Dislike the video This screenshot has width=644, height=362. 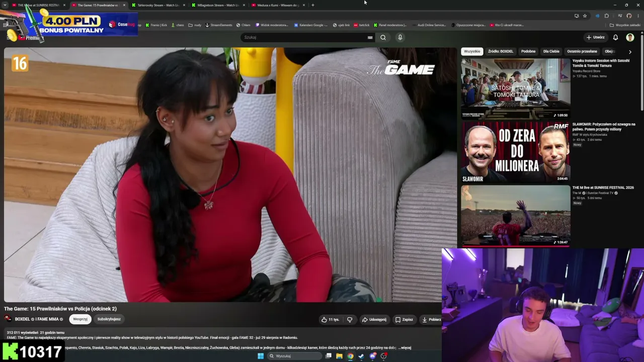350,319
